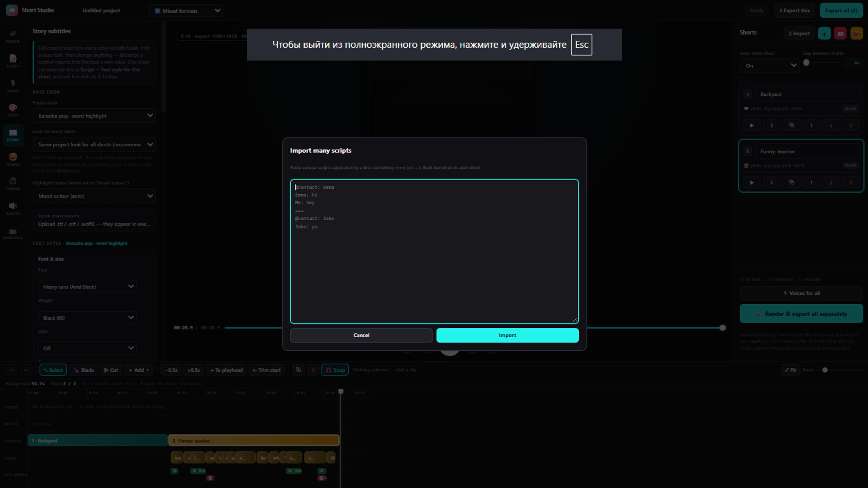Click the timeline Zoom slider handle
This screenshot has height=488, width=868.
825,370
